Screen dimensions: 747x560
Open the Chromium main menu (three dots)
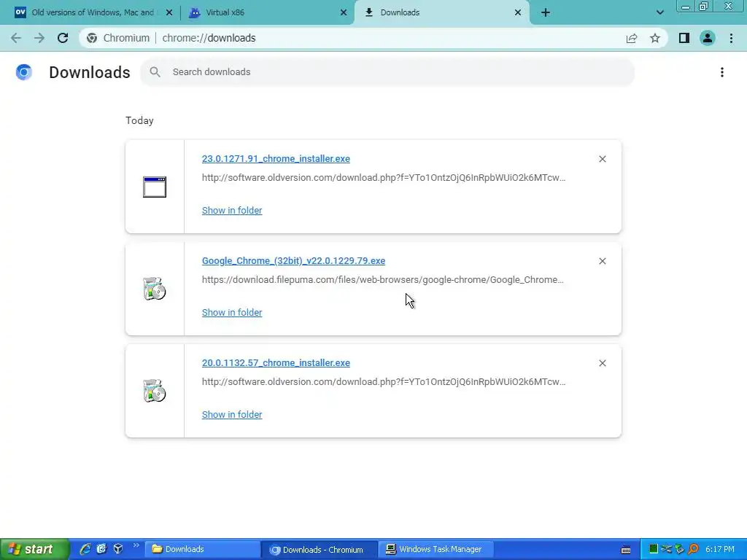pyautogui.click(x=731, y=38)
